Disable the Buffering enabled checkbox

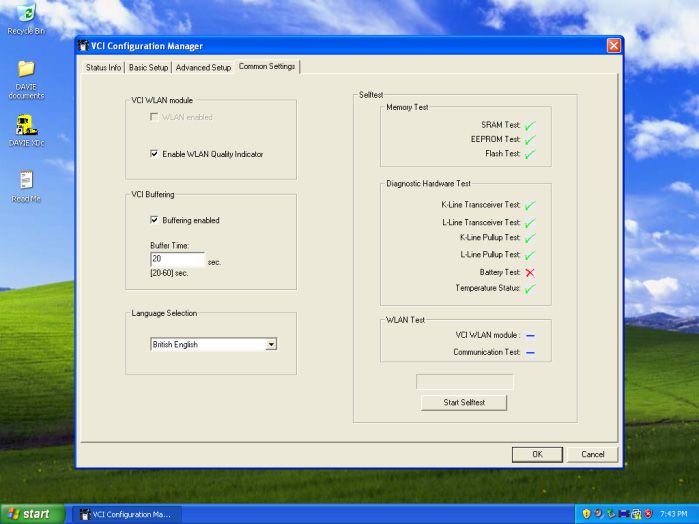(x=154, y=220)
